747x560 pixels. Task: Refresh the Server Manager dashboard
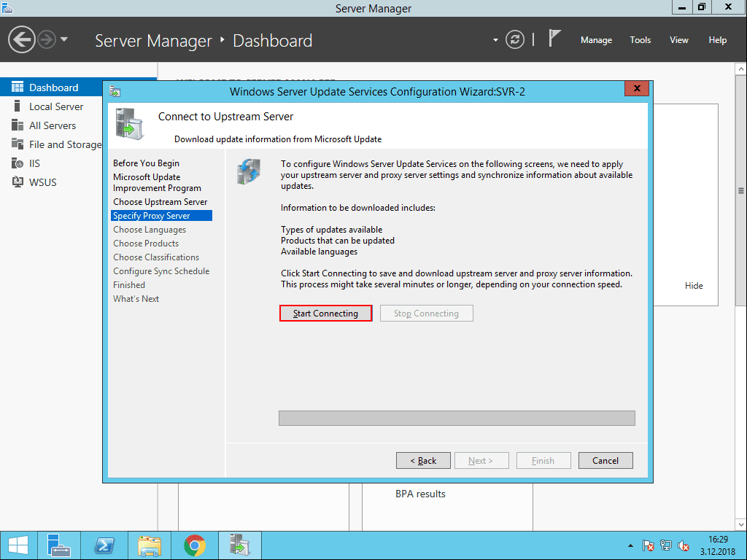[x=514, y=39]
